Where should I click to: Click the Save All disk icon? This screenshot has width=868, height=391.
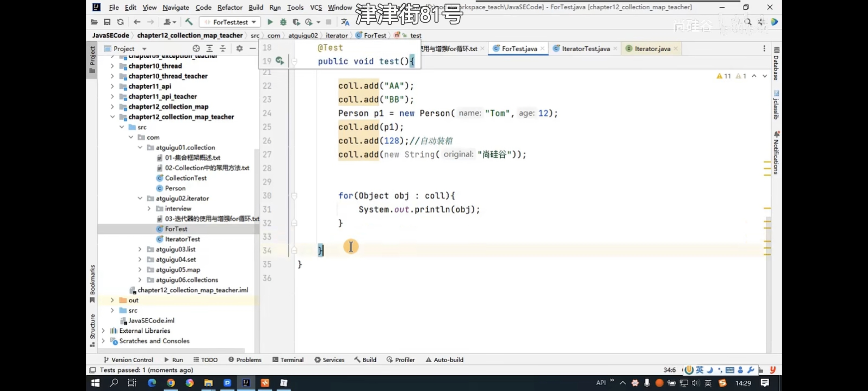pos(107,22)
